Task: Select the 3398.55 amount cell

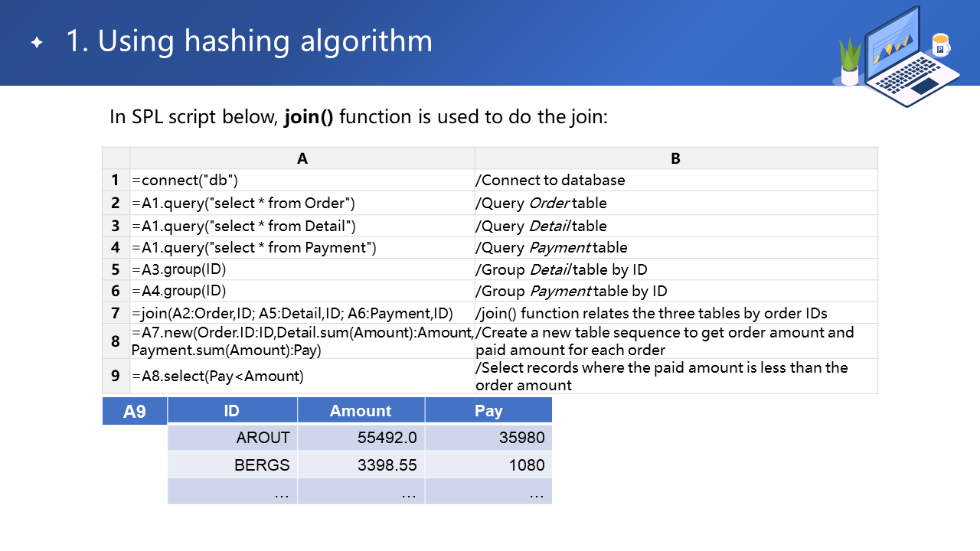Action: tap(361, 465)
